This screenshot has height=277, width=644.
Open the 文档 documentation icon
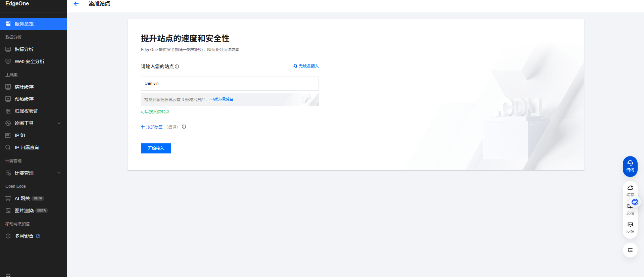630,209
